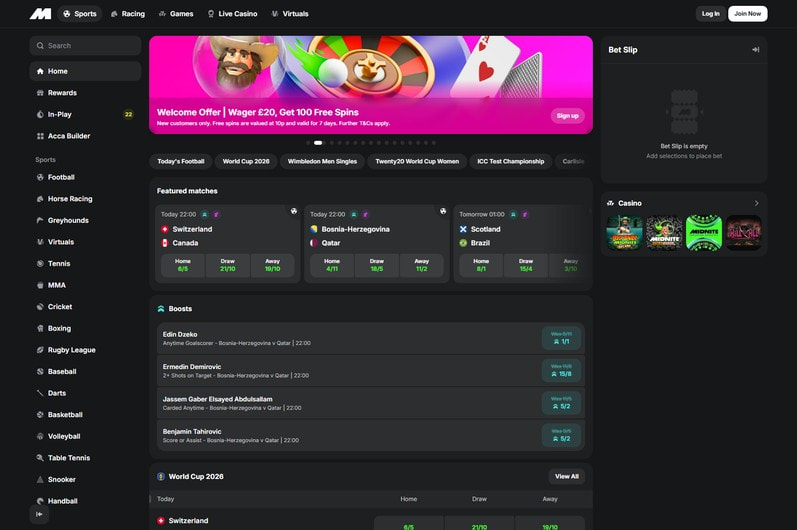This screenshot has height=530, width=797.
Task: Expand the Casino section chevron
Action: point(756,203)
